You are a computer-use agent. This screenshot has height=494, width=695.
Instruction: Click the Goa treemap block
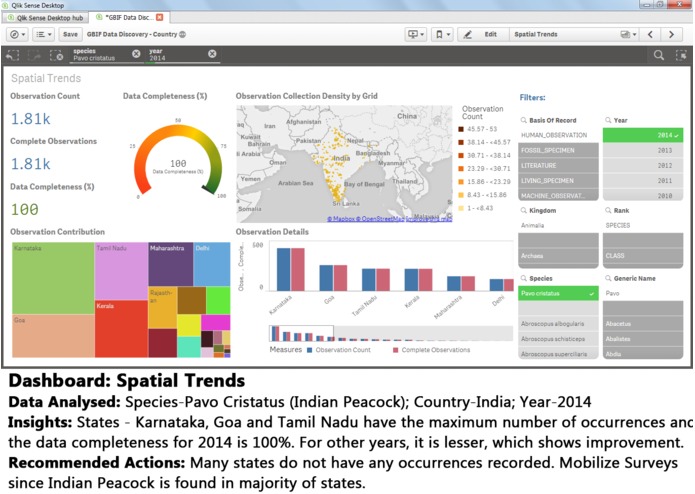[53, 336]
